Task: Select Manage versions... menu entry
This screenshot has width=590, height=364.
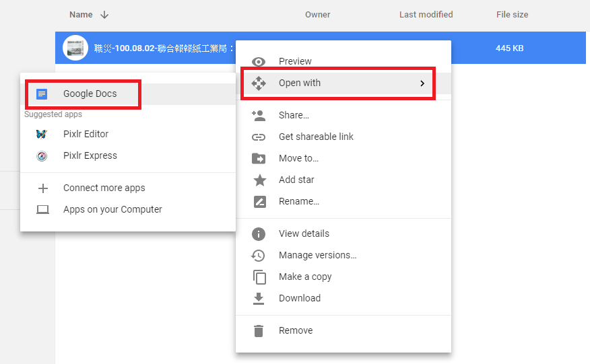Action: click(343, 255)
